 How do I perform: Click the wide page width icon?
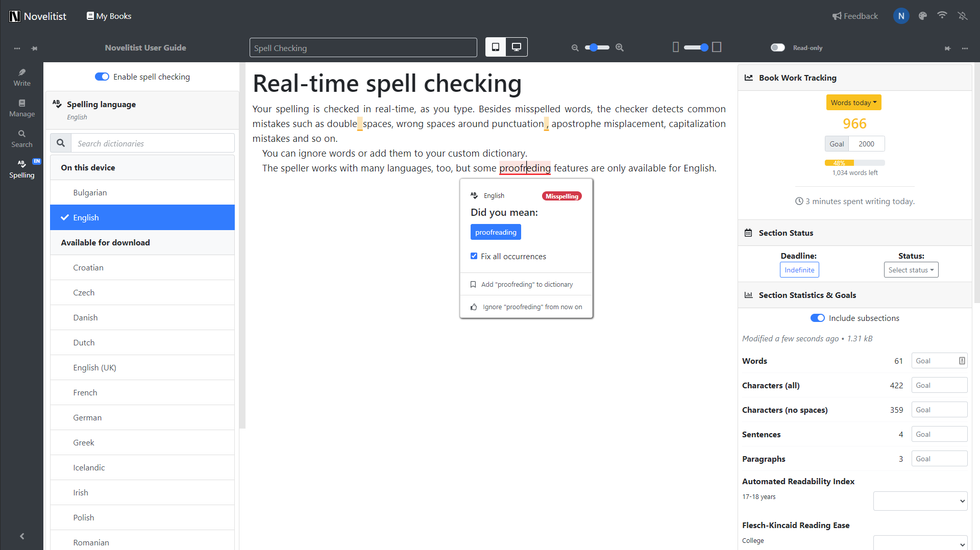[x=717, y=47]
